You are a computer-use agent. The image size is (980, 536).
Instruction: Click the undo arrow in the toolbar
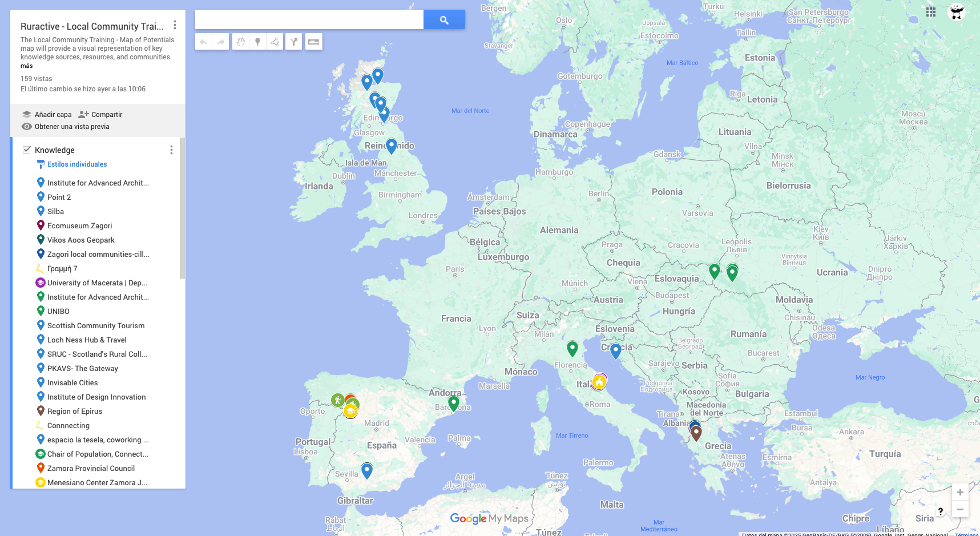[x=204, y=42]
